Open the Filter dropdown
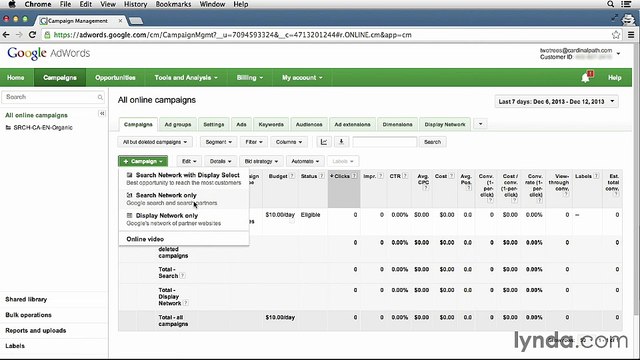The image size is (640, 360). [x=253, y=142]
